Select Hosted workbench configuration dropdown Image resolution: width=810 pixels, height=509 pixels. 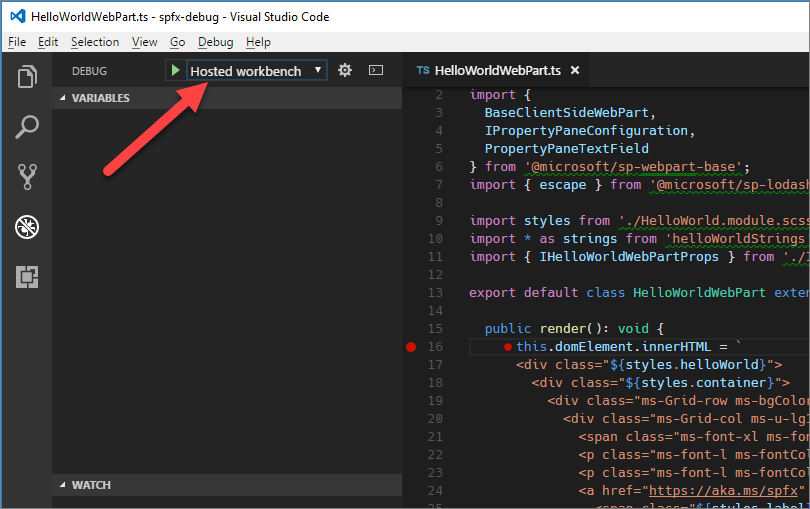[x=257, y=71]
